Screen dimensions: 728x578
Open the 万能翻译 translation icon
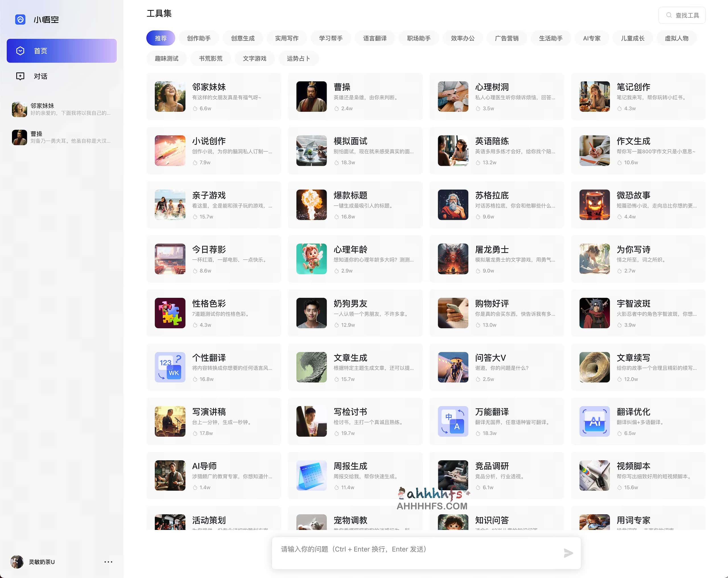pos(453,421)
